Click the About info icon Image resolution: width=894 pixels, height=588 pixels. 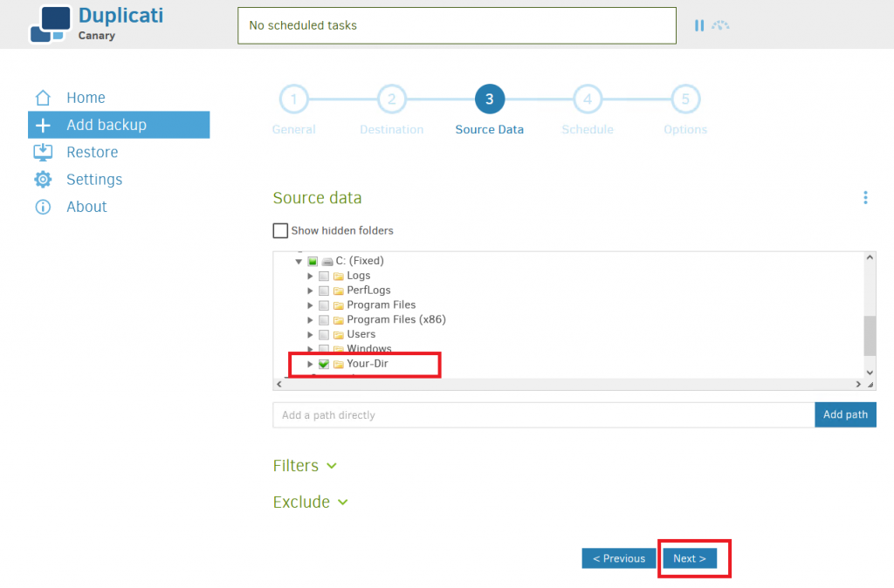point(43,207)
